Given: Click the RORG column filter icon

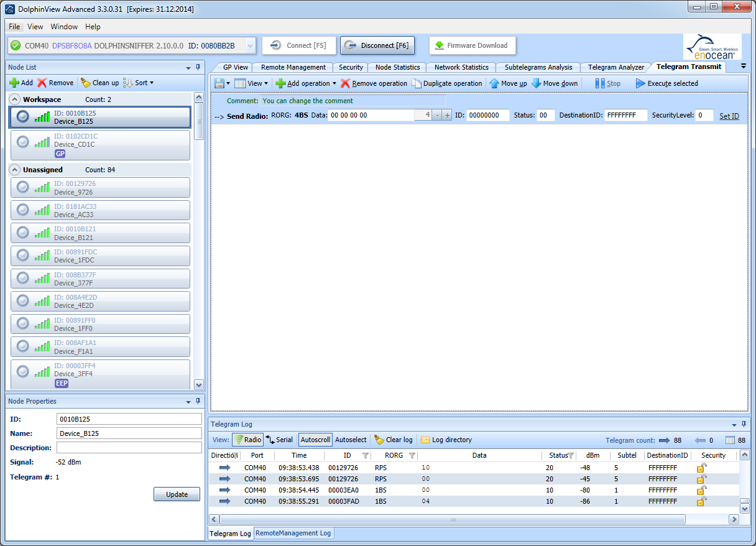Looking at the screenshot, I should 412,455.
